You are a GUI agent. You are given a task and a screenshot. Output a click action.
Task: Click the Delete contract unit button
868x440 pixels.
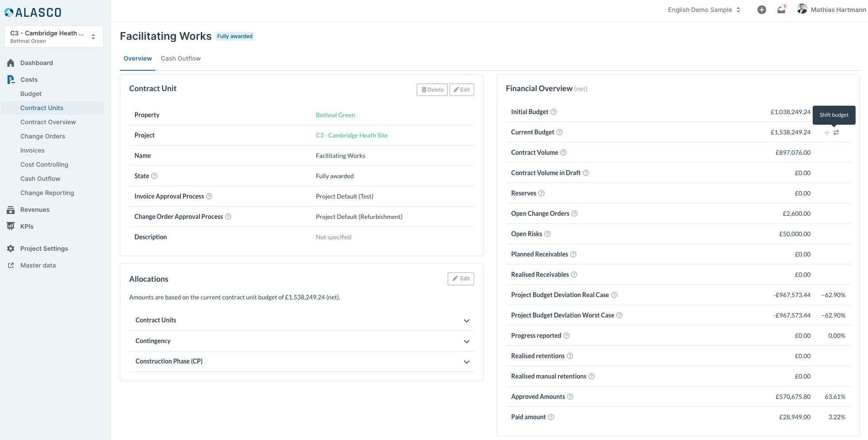click(x=432, y=90)
